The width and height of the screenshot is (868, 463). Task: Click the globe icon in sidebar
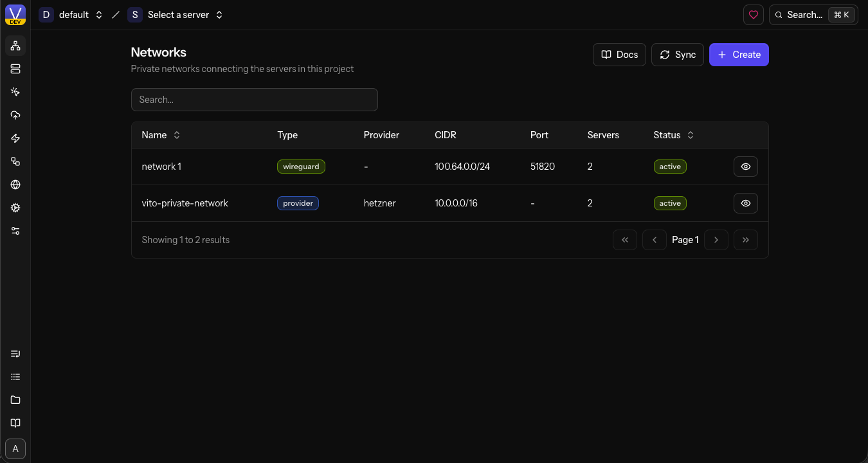point(15,185)
